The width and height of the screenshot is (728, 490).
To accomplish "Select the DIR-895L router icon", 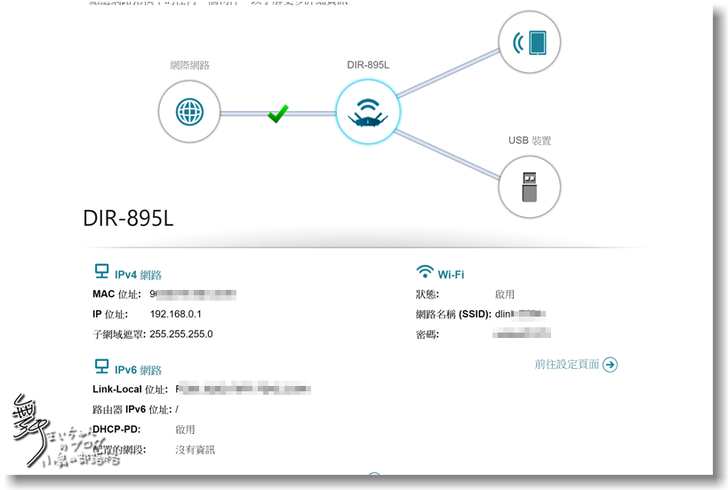I will point(368,112).
